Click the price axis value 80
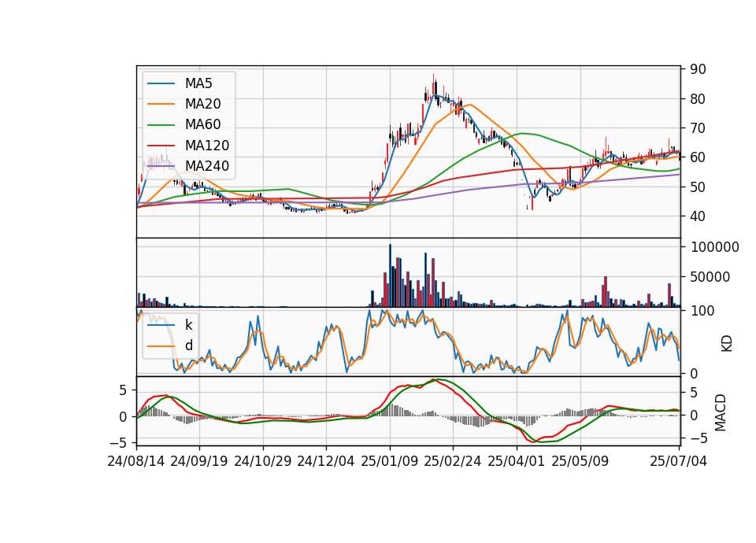The width and height of the screenshot is (756, 543). click(698, 99)
